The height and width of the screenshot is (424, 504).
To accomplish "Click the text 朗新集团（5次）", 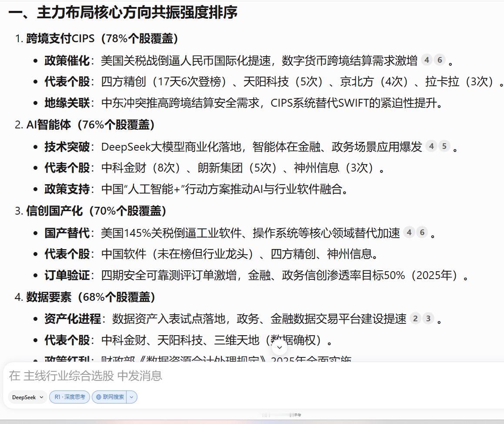I will [x=238, y=168].
